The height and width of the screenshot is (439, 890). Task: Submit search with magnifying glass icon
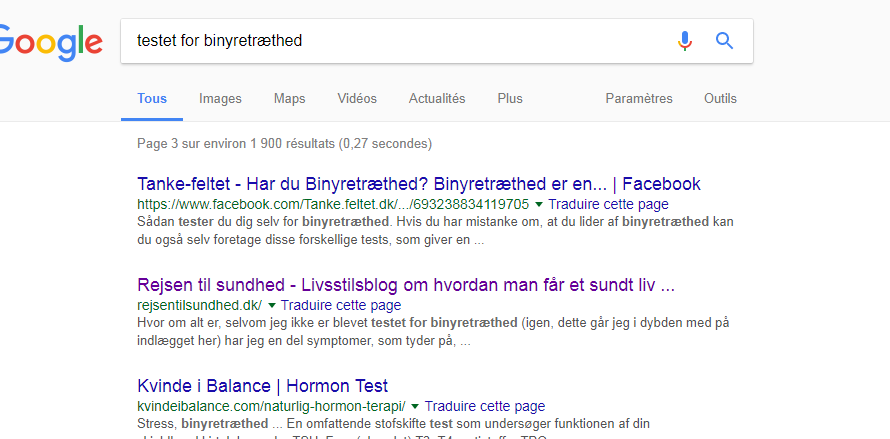(724, 41)
